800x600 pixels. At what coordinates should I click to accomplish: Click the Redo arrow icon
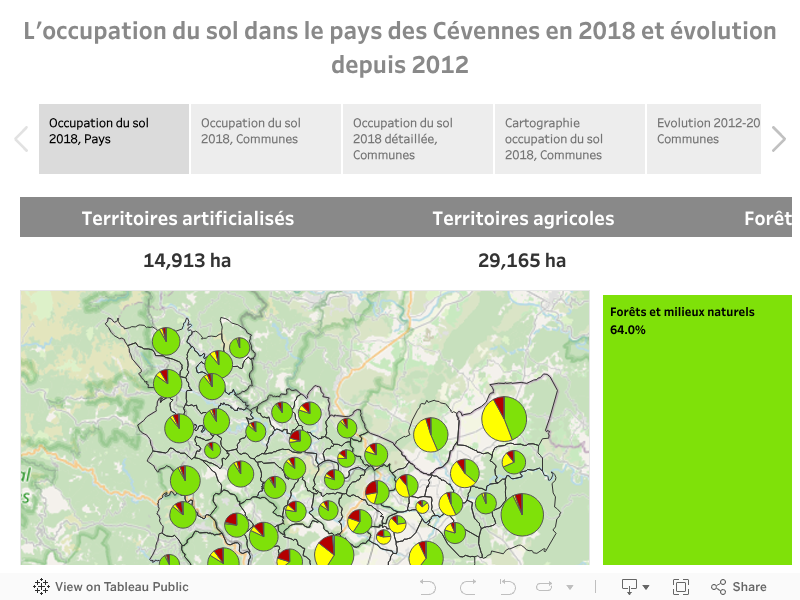click(x=468, y=587)
